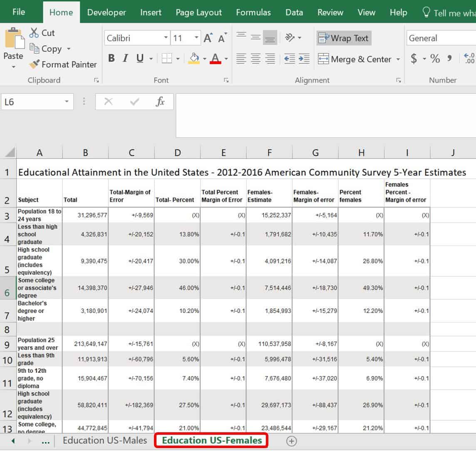Image resolution: width=476 pixels, height=451 pixels.
Task: Expand the underline style dropdown arrow
Action: coord(151,58)
